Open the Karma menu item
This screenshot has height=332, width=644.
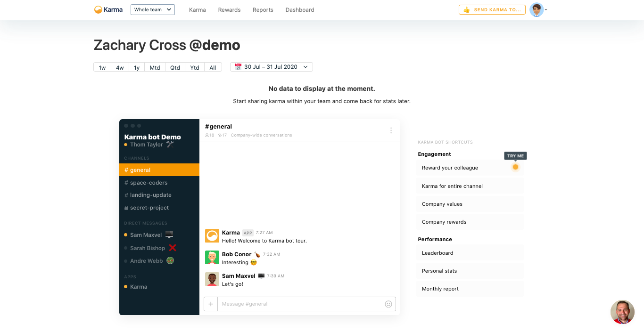pyautogui.click(x=198, y=10)
